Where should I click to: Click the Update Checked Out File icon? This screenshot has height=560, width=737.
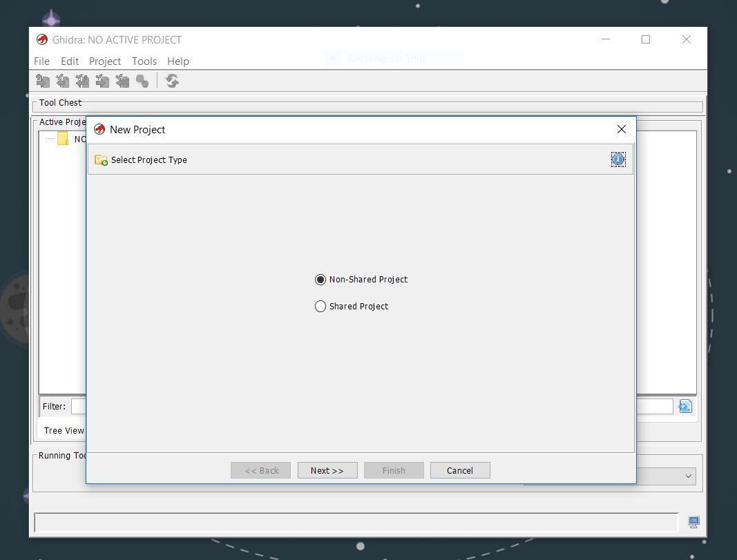[83, 81]
